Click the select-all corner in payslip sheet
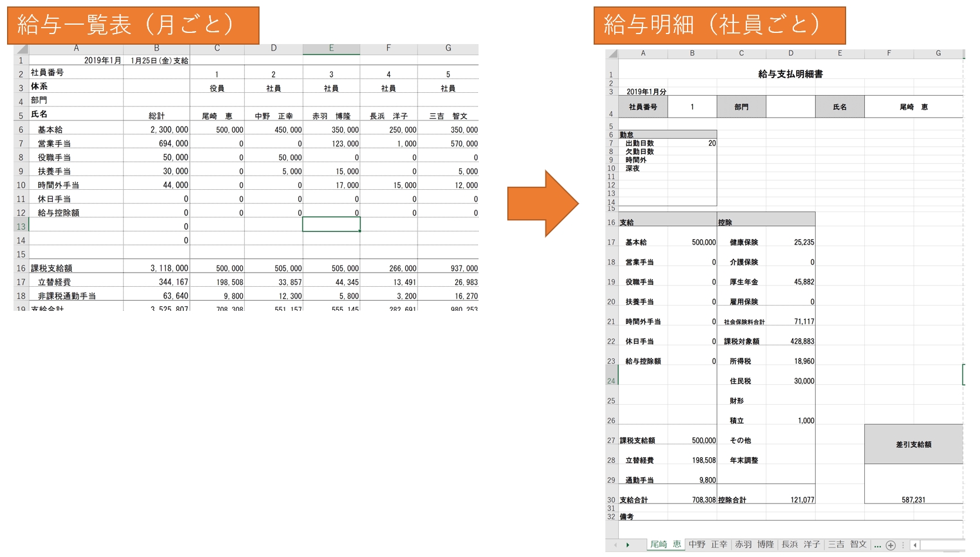 (612, 53)
